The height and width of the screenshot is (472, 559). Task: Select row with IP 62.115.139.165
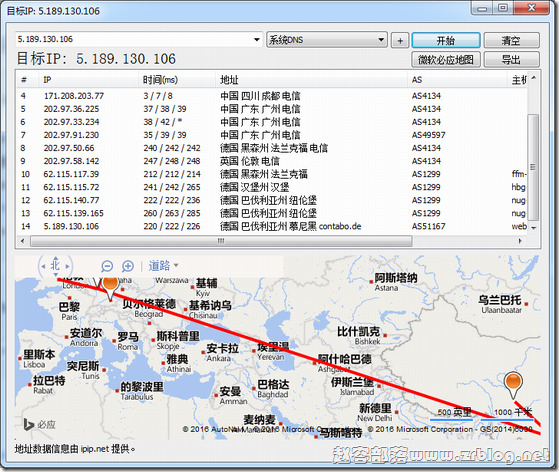tap(272, 213)
